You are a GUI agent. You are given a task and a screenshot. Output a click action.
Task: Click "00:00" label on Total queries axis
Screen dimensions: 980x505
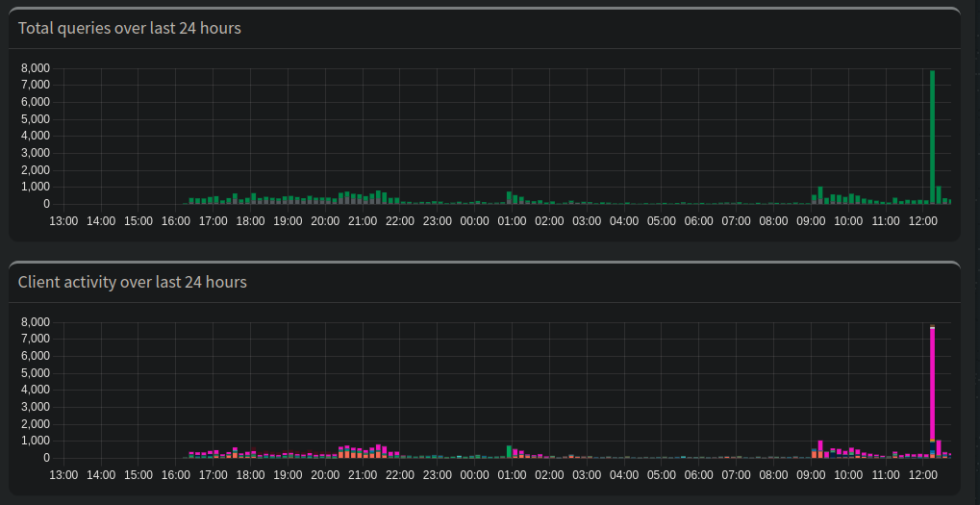pyautogui.click(x=474, y=221)
